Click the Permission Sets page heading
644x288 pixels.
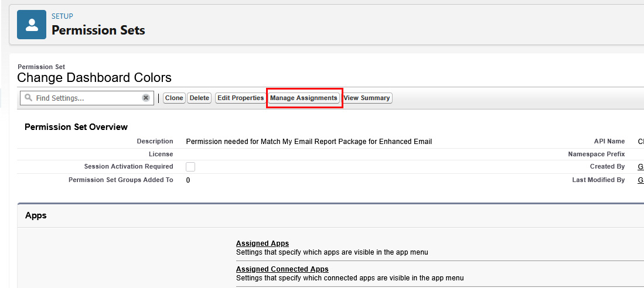click(x=98, y=30)
